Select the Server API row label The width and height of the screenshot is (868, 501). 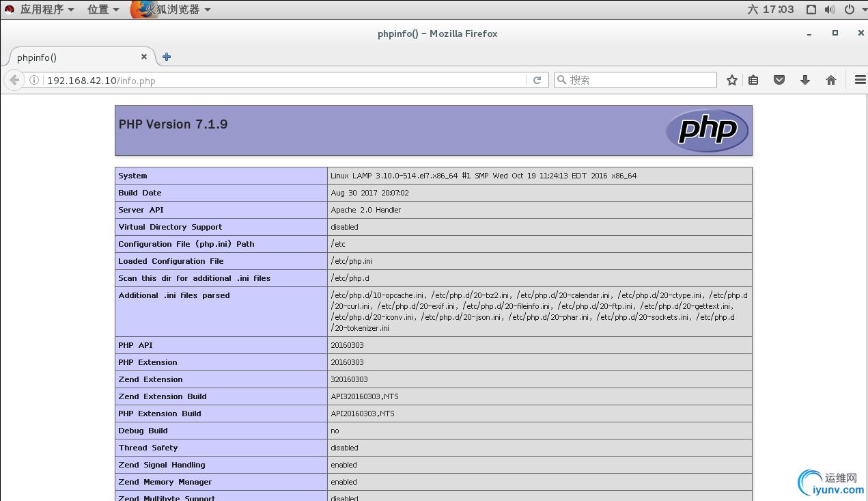click(141, 210)
